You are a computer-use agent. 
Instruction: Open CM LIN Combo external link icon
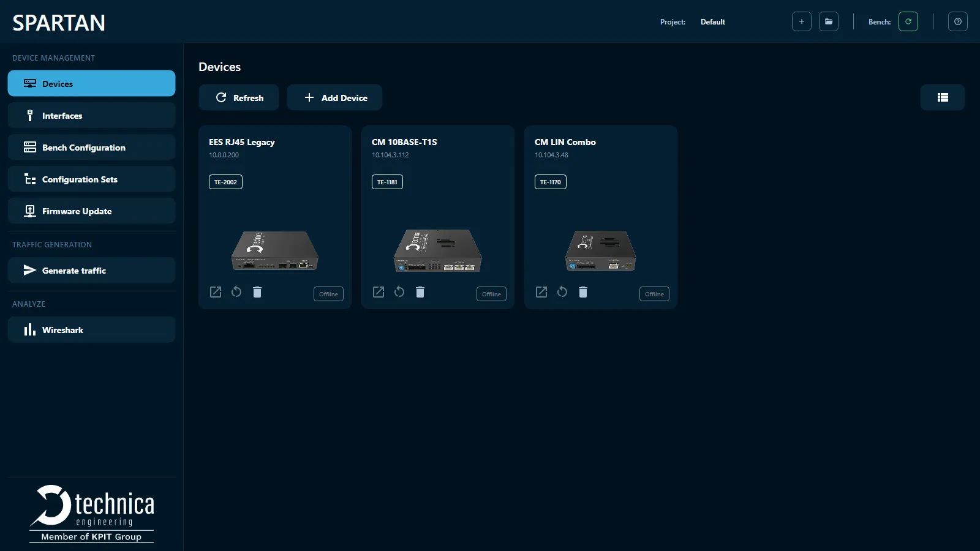coord(541,292)
